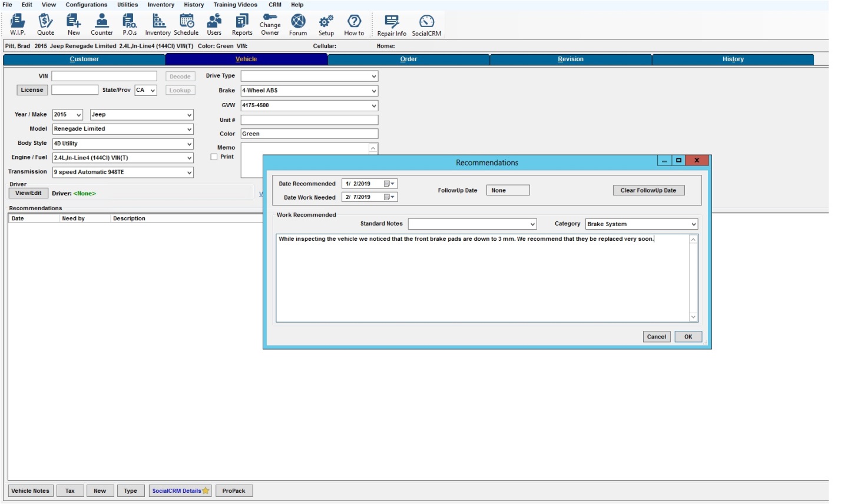
Task: Click the SocialCRM Details button
Action: [x=180, y=491]
